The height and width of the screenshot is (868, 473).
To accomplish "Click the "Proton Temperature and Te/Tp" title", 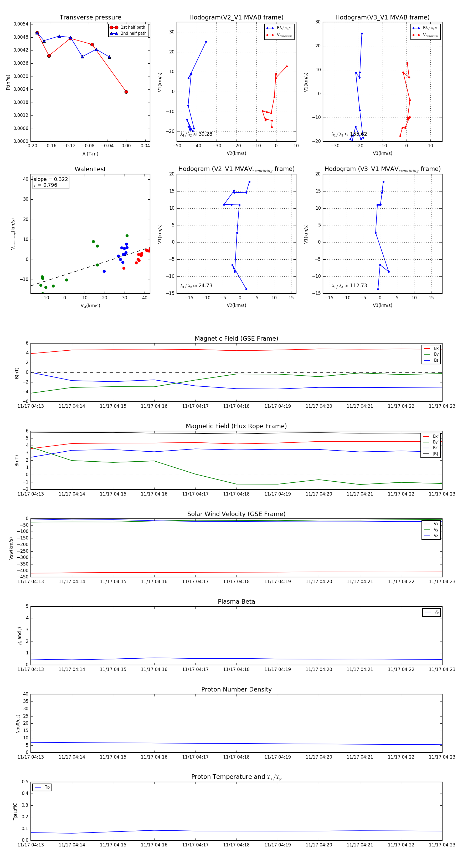I will pos(236,777).
